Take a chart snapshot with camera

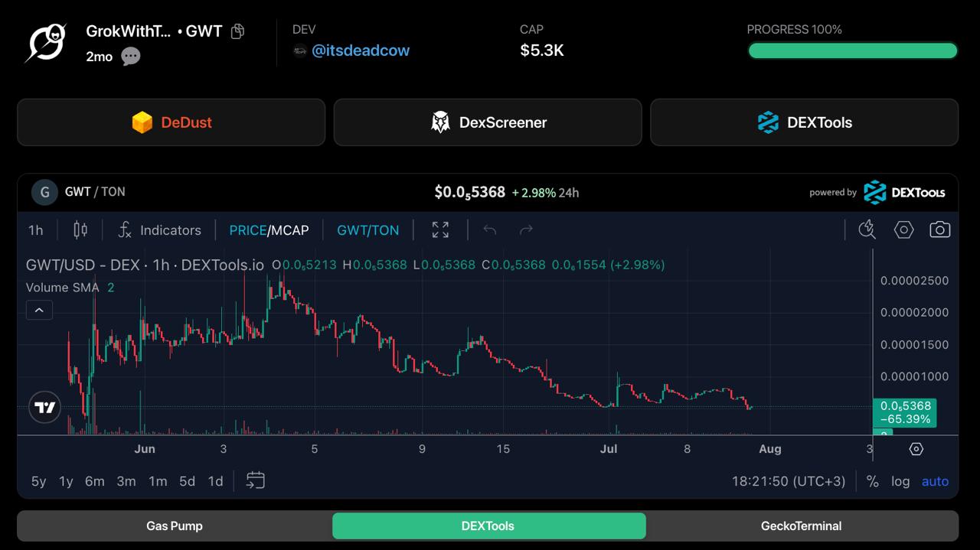(940, 229)
